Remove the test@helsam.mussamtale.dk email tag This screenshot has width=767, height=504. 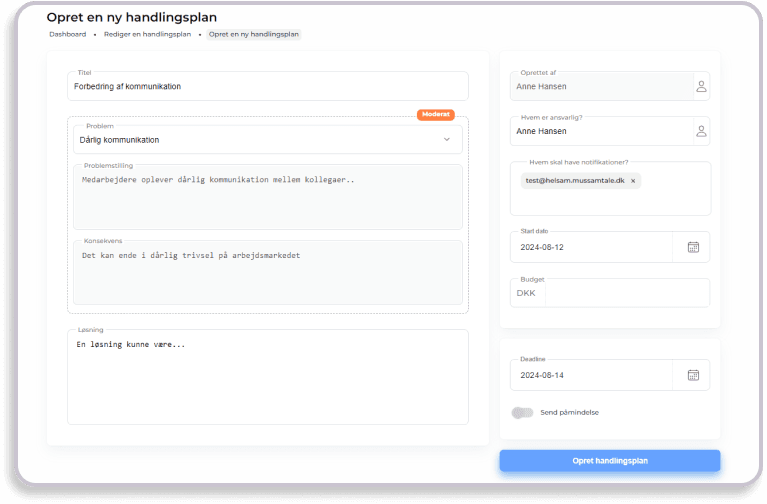(632, 181)
